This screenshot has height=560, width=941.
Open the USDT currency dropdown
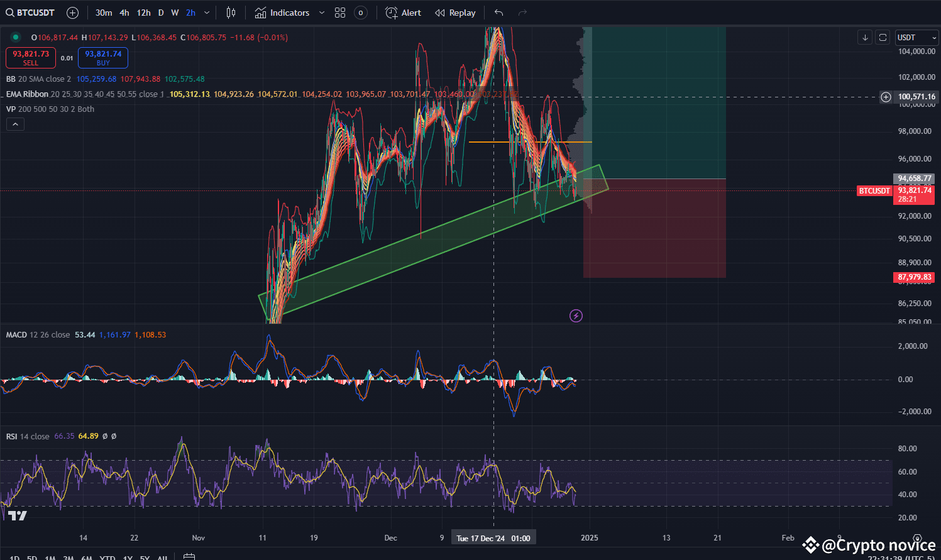916,38
